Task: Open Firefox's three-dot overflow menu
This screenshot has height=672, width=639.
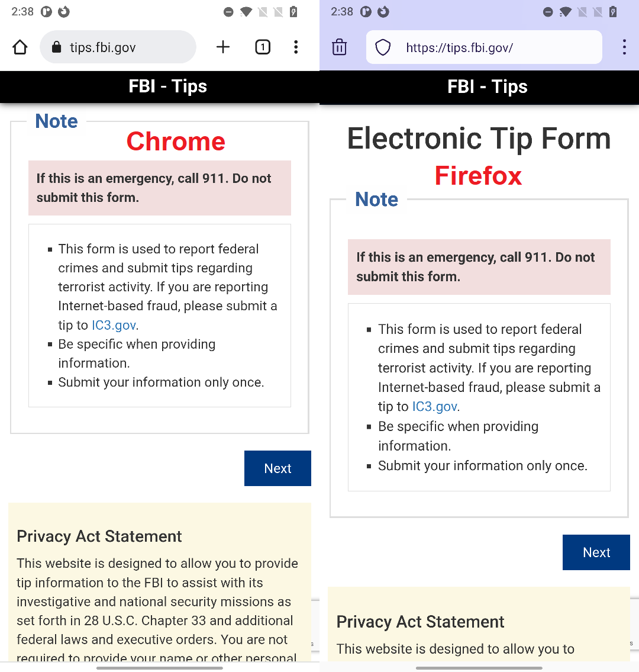Action: 624,47
